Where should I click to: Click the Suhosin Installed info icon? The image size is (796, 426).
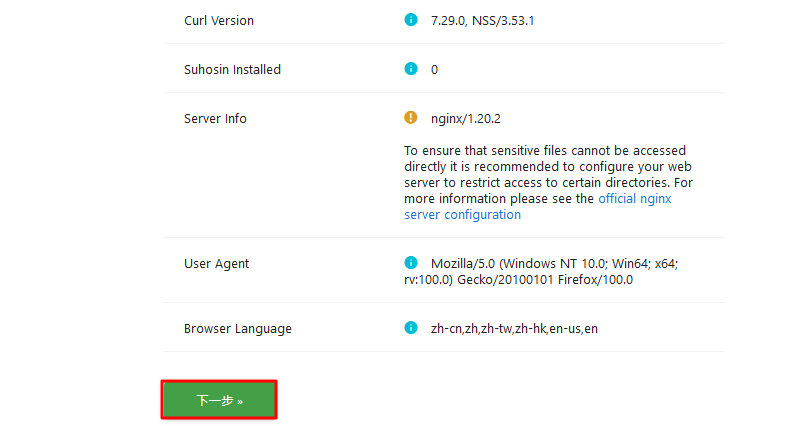click(410, 69)
